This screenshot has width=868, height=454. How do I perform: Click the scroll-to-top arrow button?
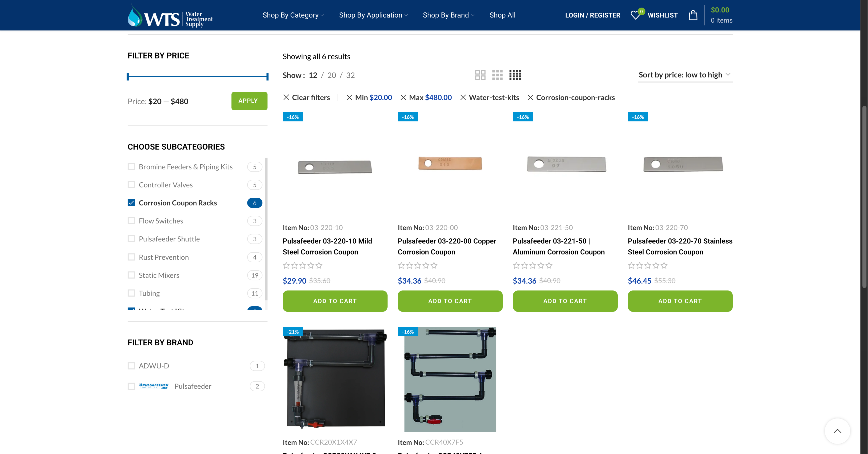click(837, 431)
